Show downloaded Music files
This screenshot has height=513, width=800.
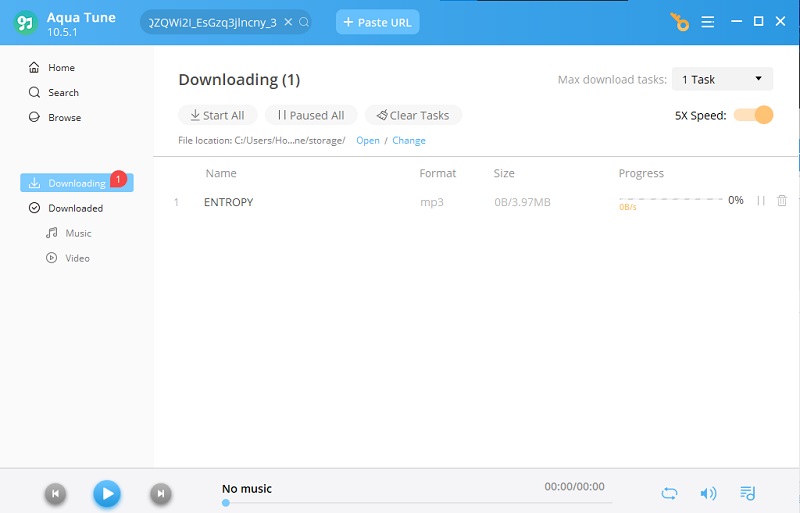coord(69,233)
